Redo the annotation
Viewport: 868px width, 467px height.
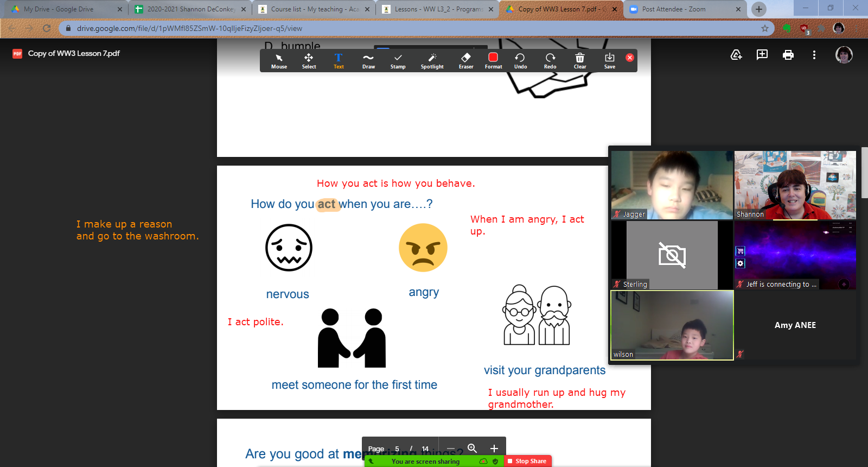tap(550, 61)
